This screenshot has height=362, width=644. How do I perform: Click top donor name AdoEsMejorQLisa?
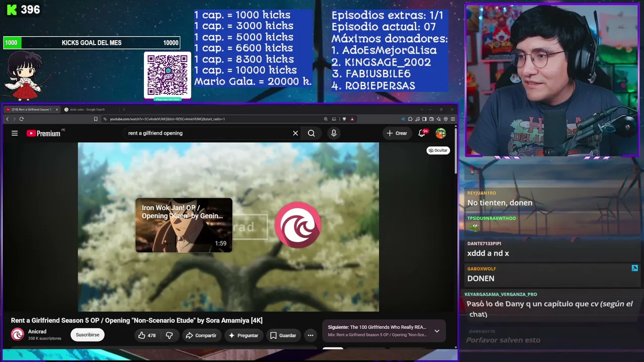click(389, 50)
